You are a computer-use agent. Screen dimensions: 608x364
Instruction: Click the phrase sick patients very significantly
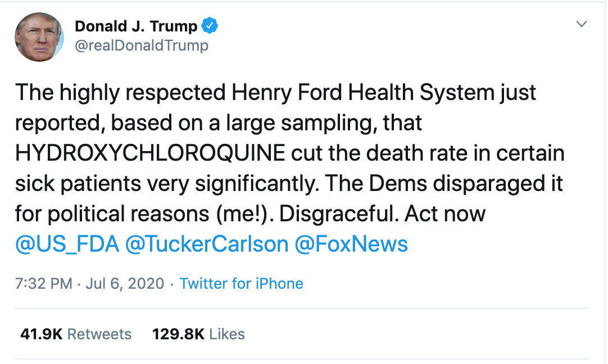[x=167, y=183]
